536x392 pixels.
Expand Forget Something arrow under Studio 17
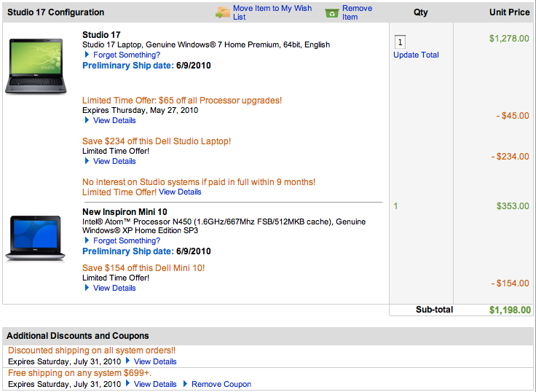pyautogui.click(x=87, y=55)
